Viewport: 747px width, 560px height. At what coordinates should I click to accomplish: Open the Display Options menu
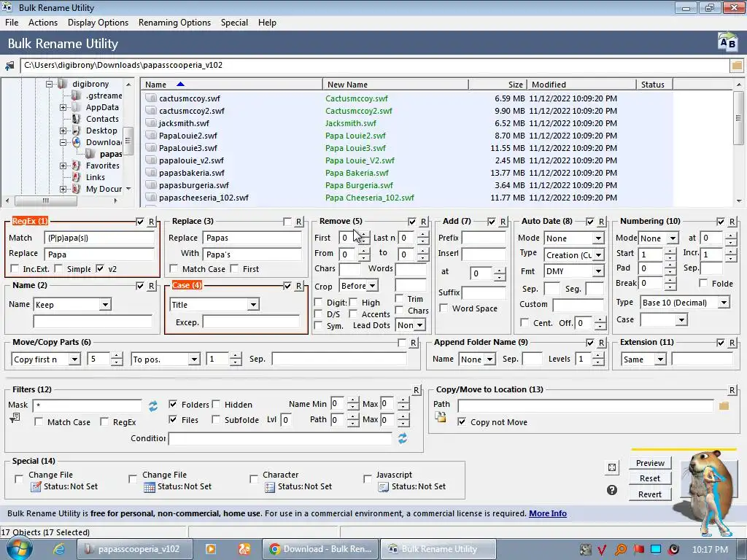click(98, 23)
